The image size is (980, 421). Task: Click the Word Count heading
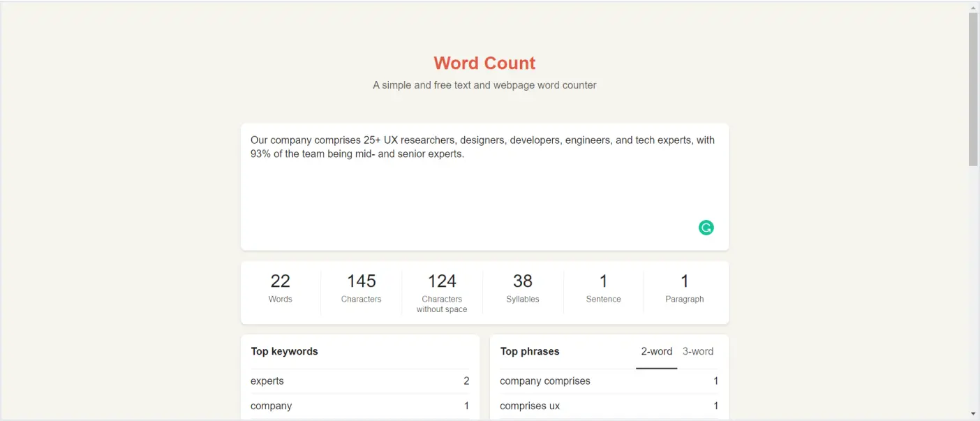pyautogui.click(x=484, y=63)
